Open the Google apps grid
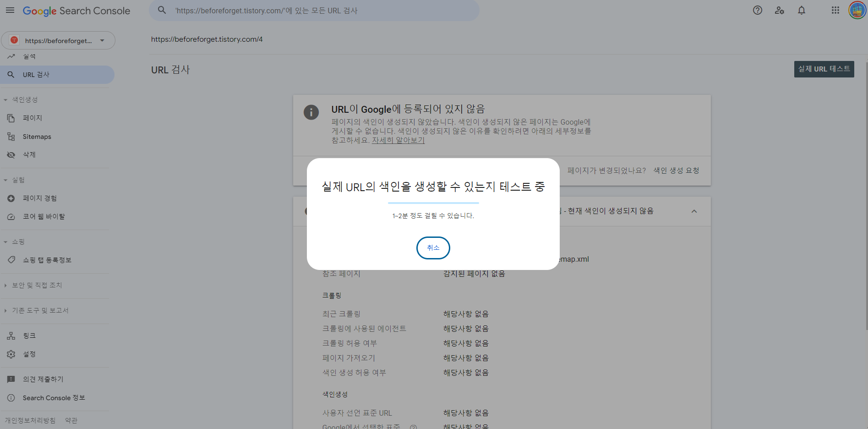Screen dimensions: 868x429 (x=835, y=10)
